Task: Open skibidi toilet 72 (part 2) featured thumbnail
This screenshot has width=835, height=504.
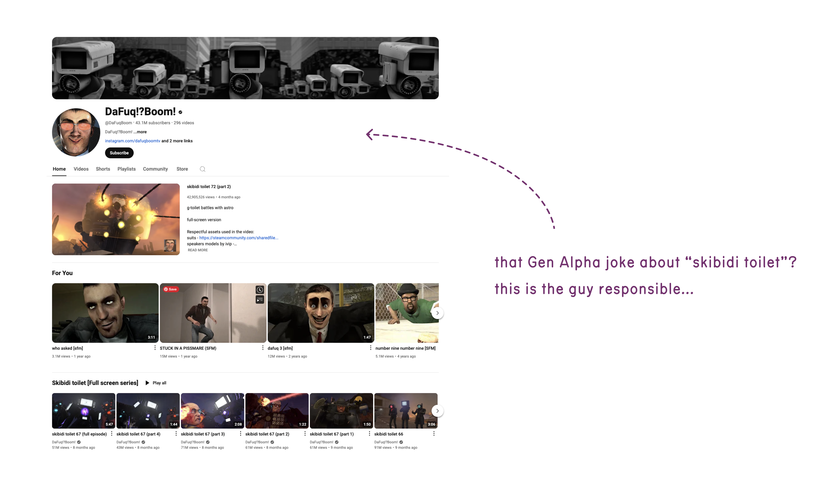Action: [116, 219]
